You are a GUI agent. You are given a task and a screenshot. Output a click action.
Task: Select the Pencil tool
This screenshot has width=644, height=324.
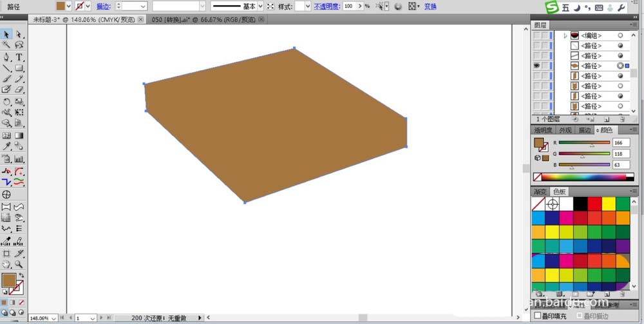point(19,79)
